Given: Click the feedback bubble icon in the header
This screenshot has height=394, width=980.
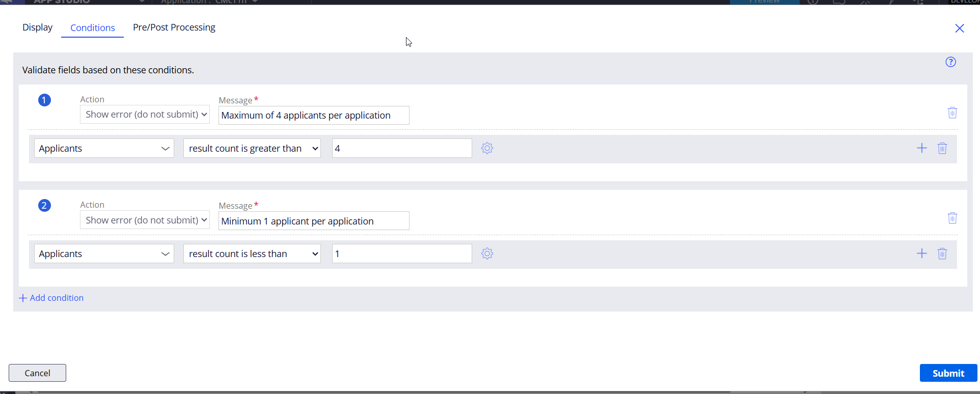Looking at the screenshot, I should 839,2.
